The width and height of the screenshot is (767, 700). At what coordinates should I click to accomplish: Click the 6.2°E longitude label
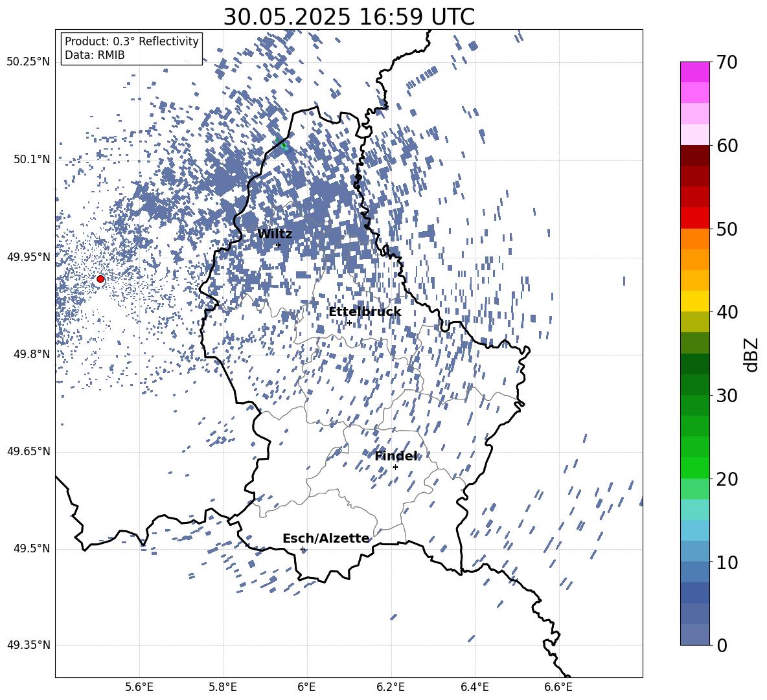[x=391, y=687]
